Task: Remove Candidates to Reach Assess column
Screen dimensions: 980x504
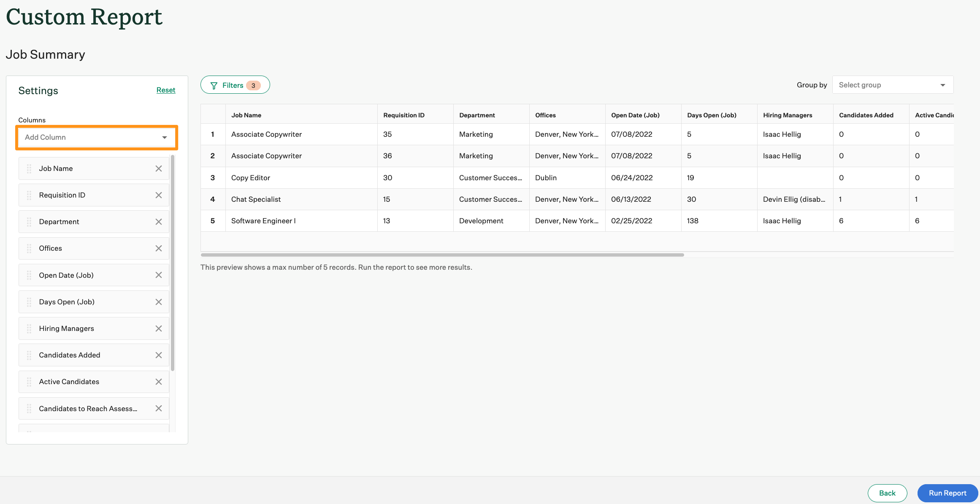Action: point(159,408)
